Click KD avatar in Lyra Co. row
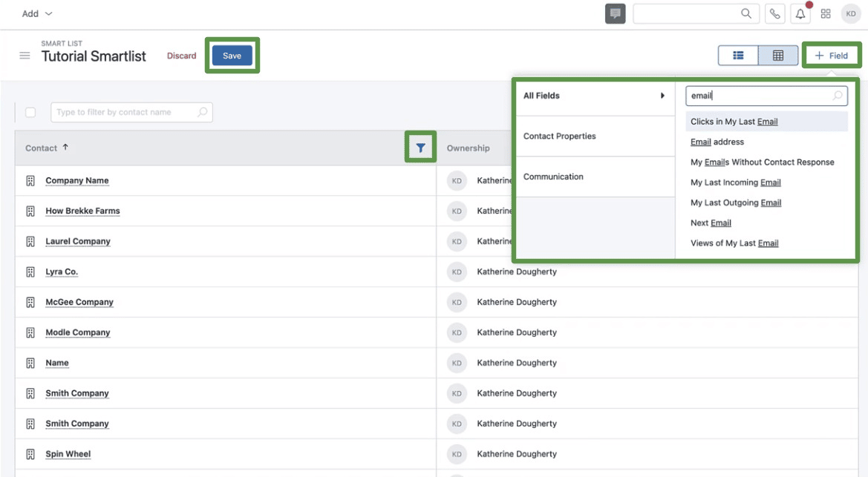Screen dimensions: 868x477 click(x=457, y=272)
